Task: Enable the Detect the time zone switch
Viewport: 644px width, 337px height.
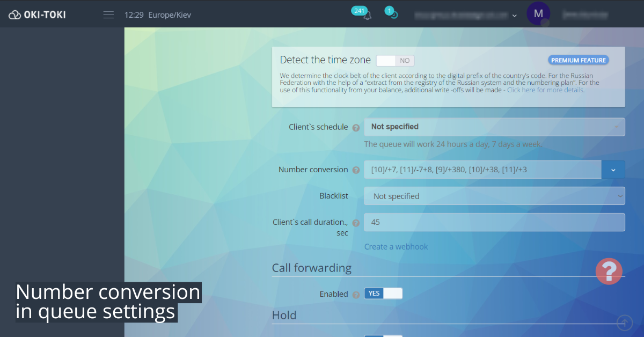Action: click(x=395, y=60)
